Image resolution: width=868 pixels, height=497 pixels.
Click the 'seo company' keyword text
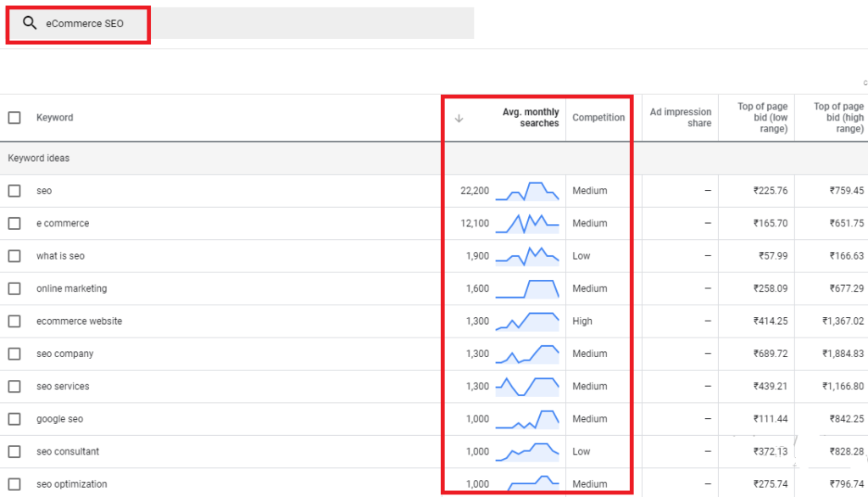[64, 354]
